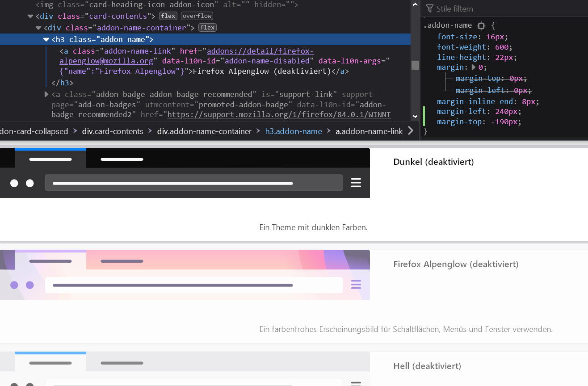Viewport: 588px width, 386px height.
Task: Toggle flex badge on card-contents div
Action: click(x=168, y=16)
